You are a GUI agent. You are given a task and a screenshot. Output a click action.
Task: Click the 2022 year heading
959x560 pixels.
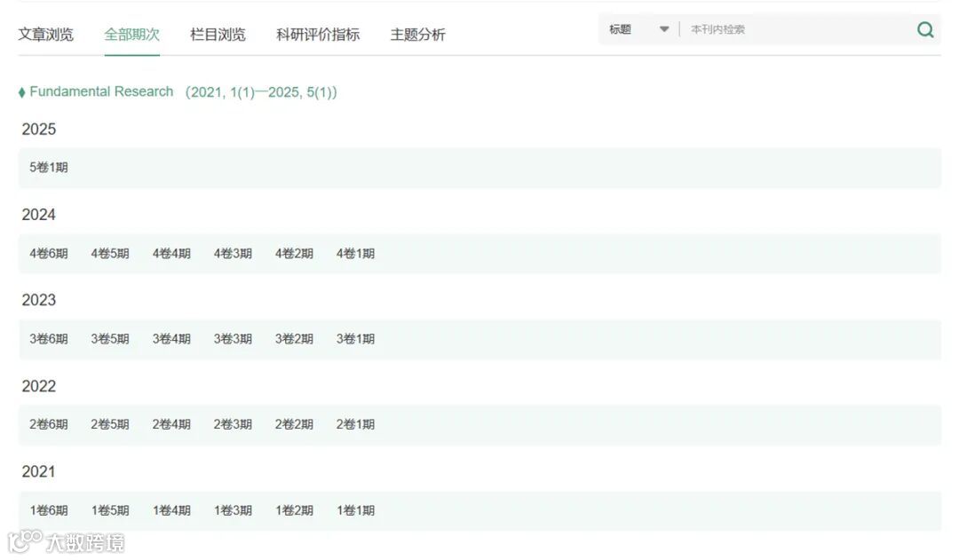[x=38, y=386]
